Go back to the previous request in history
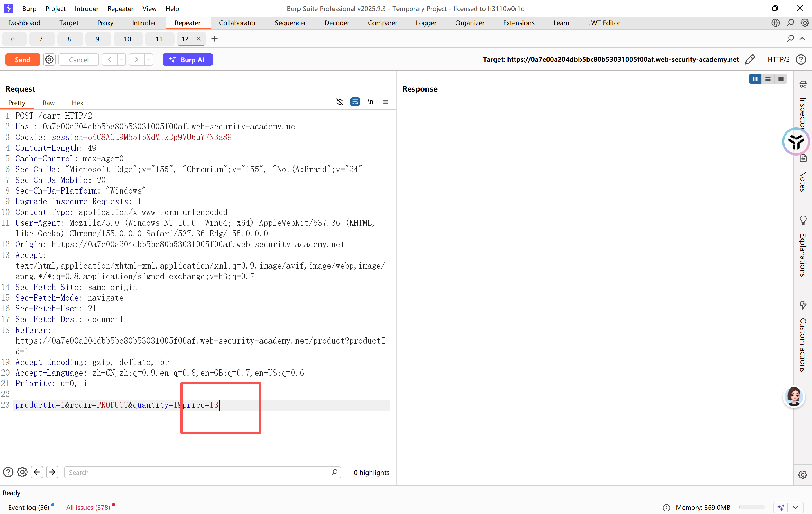 pos(110,60)
